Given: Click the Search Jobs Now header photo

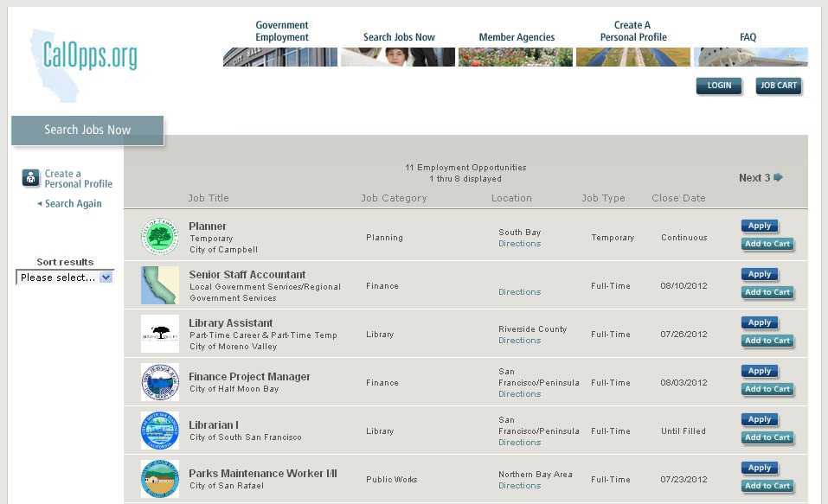Looking at the screenshot, I should point(398,57).
